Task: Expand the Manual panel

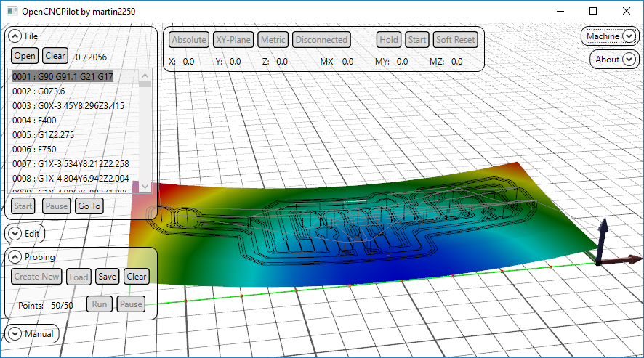Action: click(15, 334)
